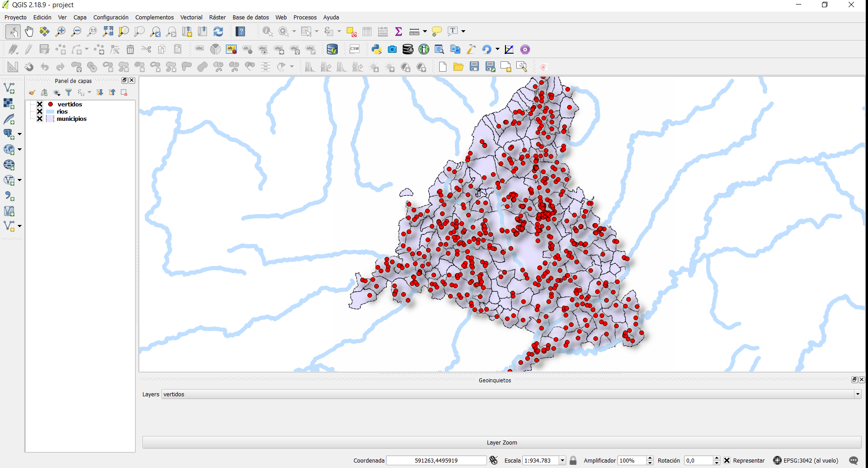This screenshot has height=468, width=868.
Task: Open the attribute table icon
Action: click(367, 31)
